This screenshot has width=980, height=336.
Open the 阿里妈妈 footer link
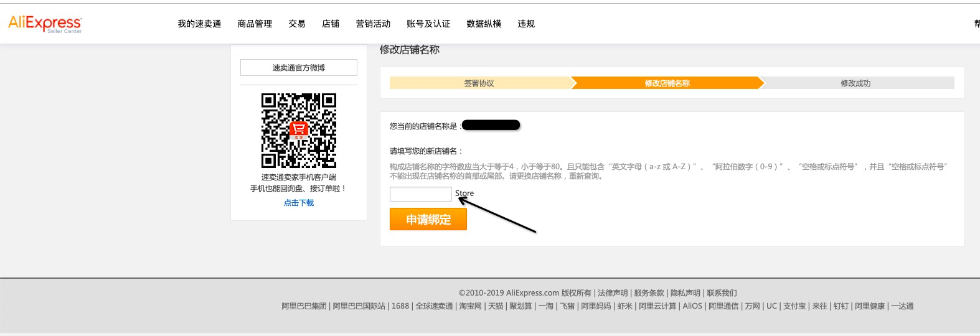click(x=596, y=306)
